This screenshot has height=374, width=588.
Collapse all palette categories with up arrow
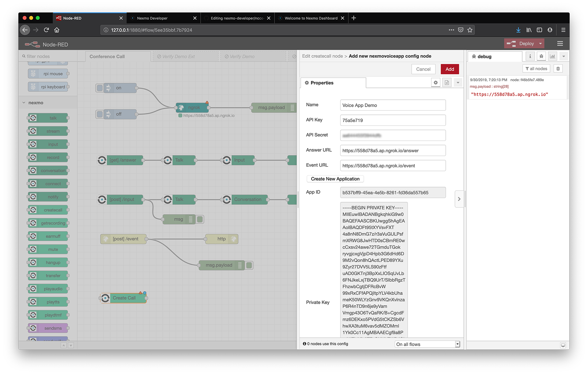click(x=64, y=345)
